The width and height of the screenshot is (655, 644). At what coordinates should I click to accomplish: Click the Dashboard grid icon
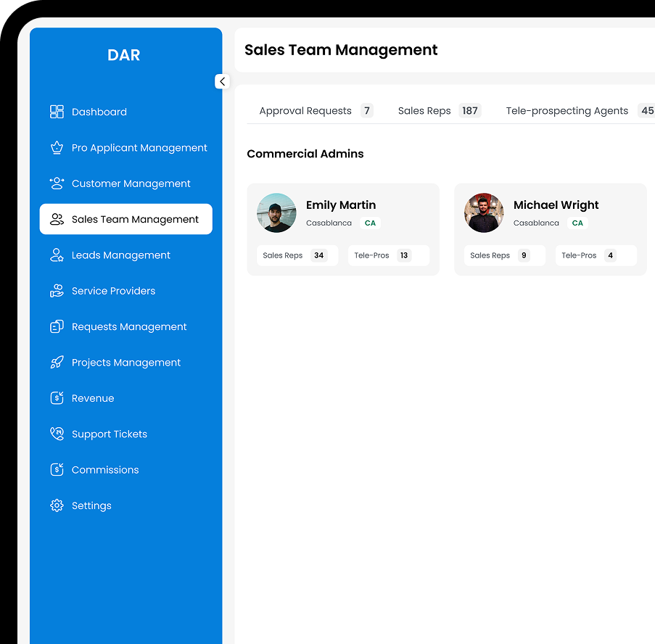[x=57, y=112]
